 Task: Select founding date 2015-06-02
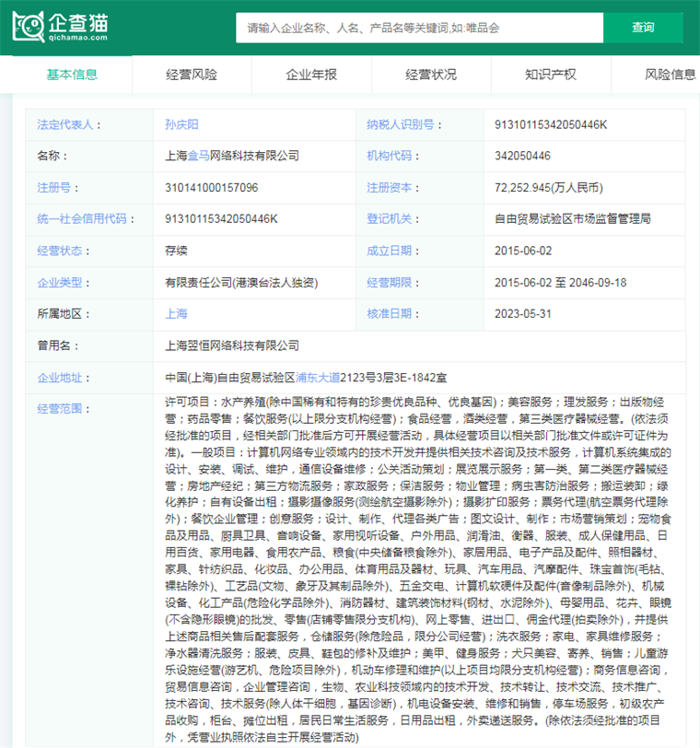click(523, 251)
